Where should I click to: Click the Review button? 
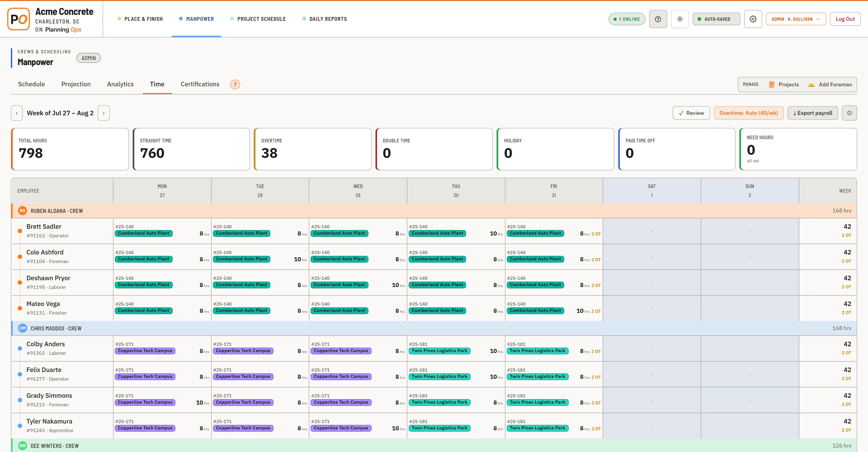tap(691, 113)
